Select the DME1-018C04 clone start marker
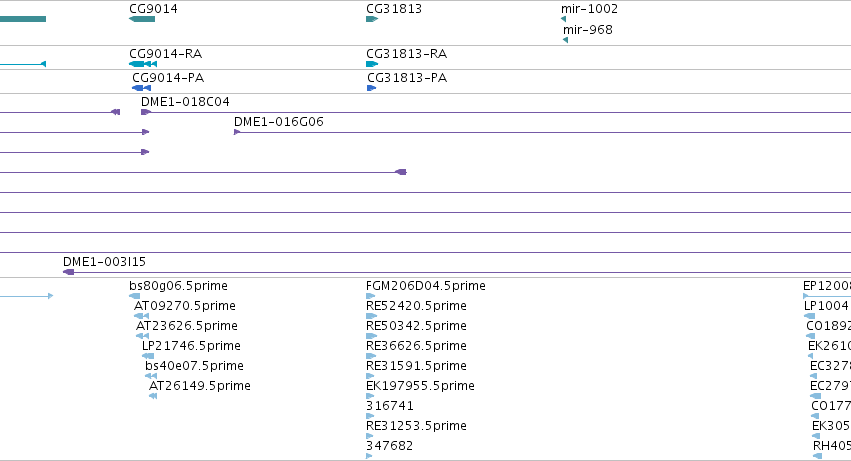This screenshot has width=851, height=461. 145,112
